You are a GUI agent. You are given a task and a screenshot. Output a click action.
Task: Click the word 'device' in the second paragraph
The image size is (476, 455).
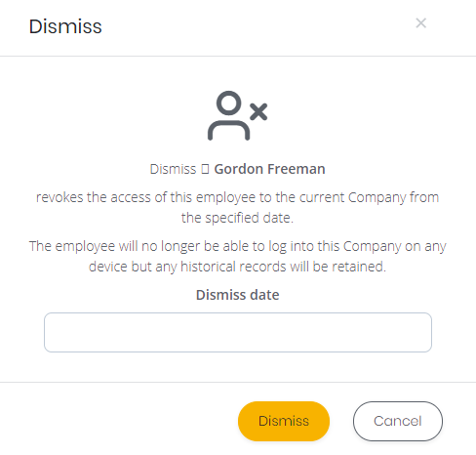(107, 267)
